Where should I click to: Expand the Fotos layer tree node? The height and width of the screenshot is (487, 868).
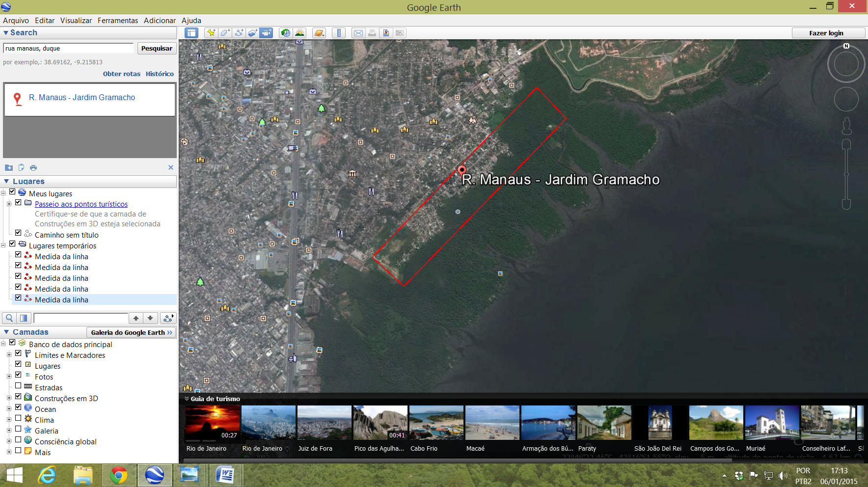[9, 377]
